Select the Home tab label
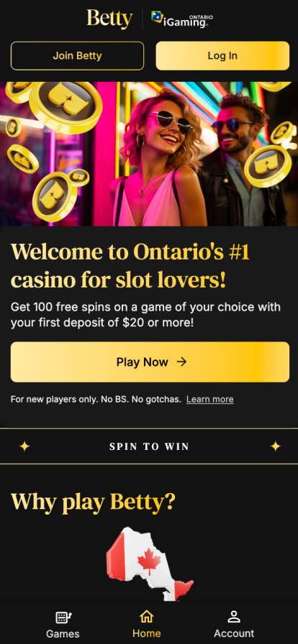This screenshot has width=298, height=644. (147, 633)
